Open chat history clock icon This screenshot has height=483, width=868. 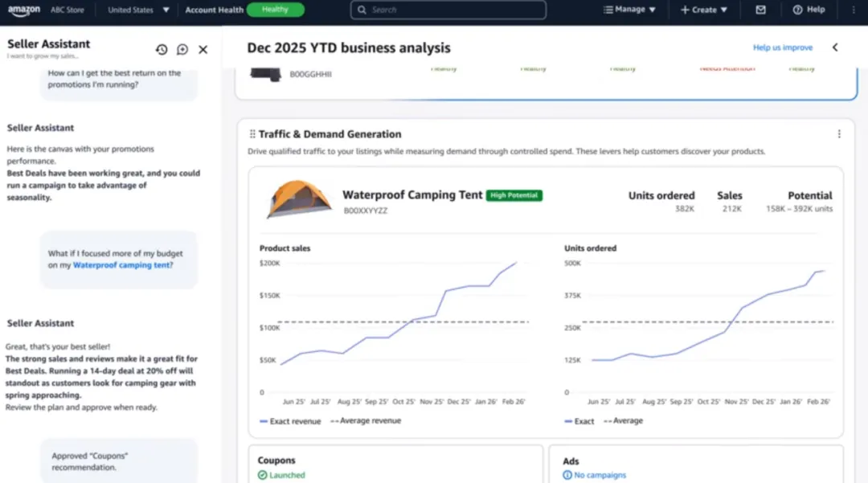[x=162, y=50]
